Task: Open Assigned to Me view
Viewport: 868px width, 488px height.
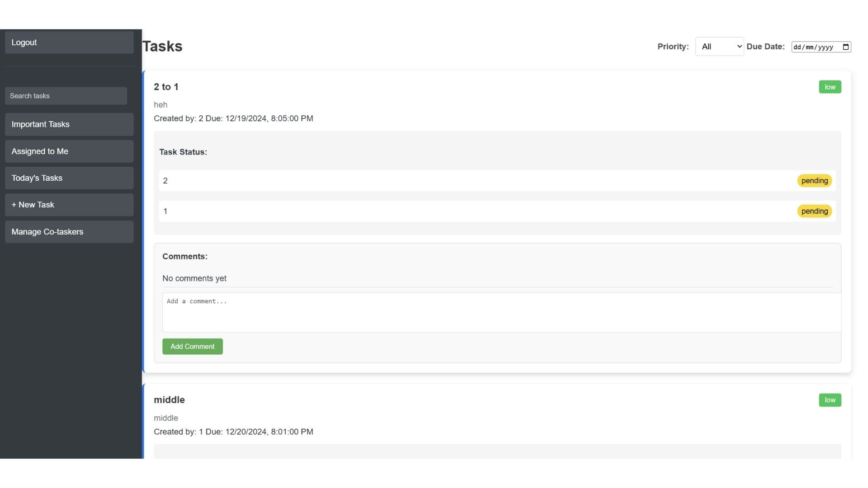Action: (x=69, y=151)
